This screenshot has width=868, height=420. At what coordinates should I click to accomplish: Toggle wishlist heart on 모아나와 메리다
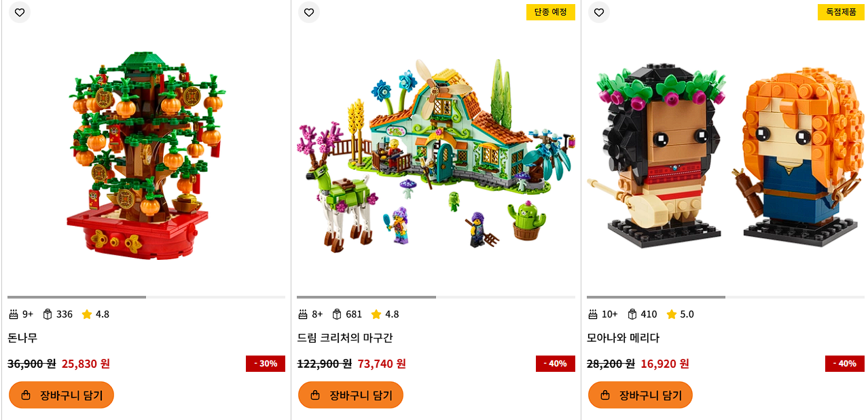pos(599,12)
